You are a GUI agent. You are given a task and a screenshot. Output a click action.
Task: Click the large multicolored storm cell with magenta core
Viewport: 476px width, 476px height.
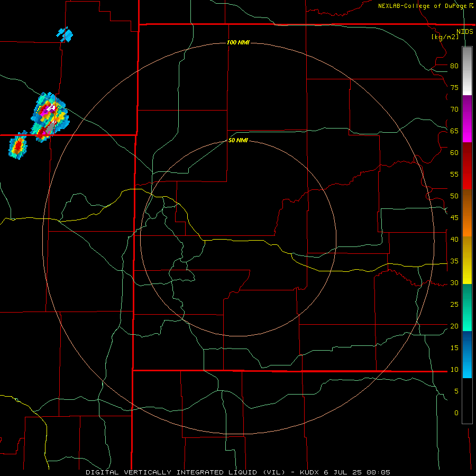[50, 117]
